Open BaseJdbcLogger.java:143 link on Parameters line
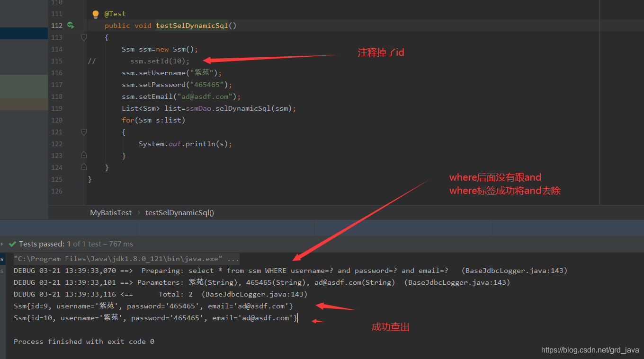 click(x=457, y=282)
